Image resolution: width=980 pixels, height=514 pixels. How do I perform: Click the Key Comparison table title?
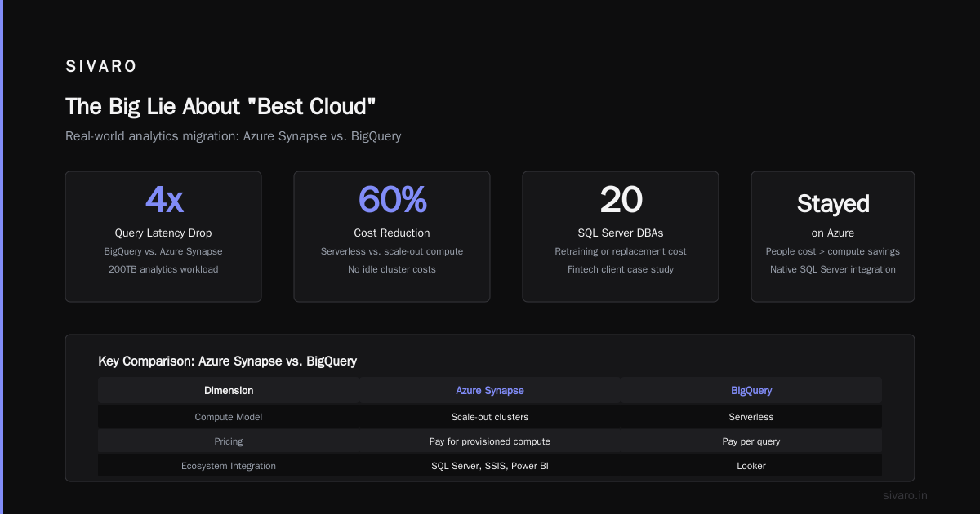227,361
